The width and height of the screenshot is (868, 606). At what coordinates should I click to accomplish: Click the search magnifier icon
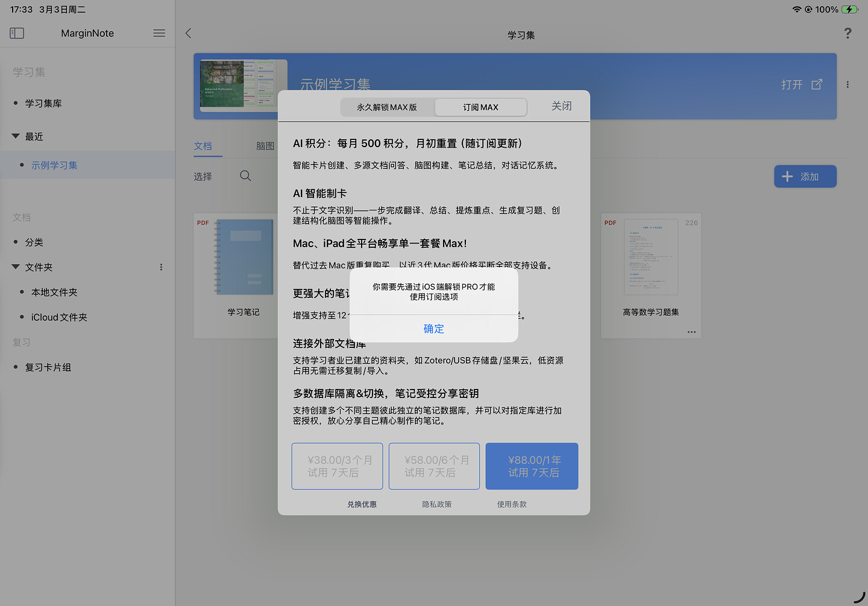click(x=245, y=176)
